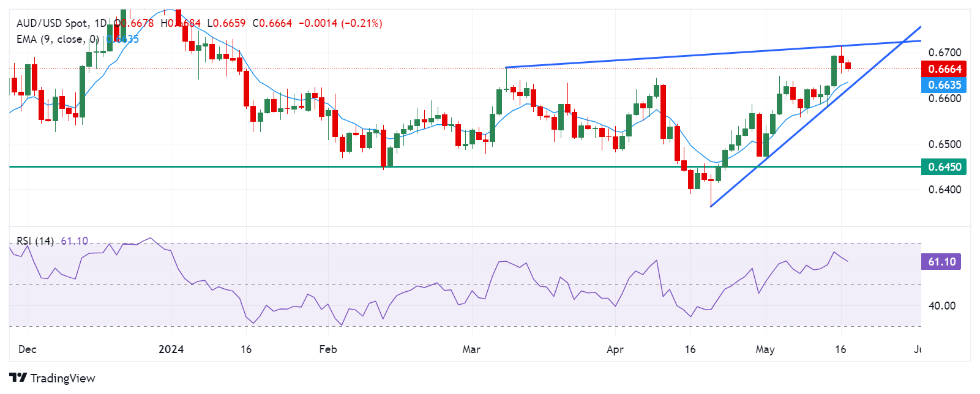Click the red 0.6664 current price label

pyautogui.click(x=944, y=69)
